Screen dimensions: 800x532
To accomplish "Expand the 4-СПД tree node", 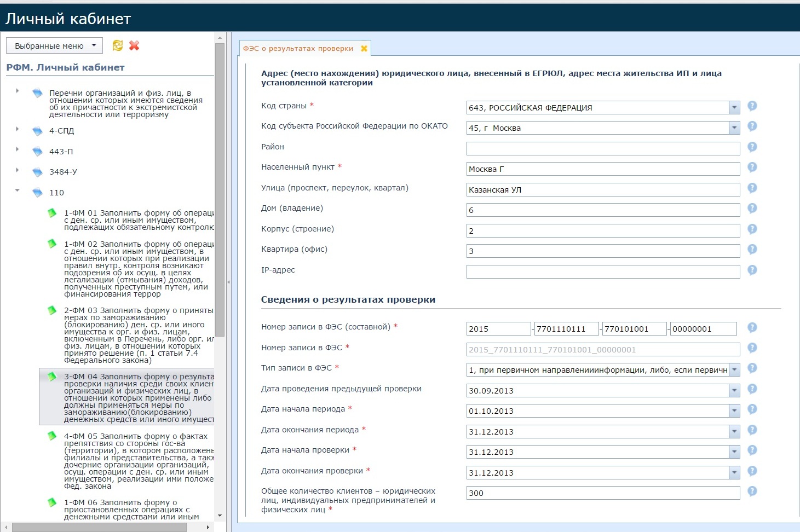I will tap(18, 129).
